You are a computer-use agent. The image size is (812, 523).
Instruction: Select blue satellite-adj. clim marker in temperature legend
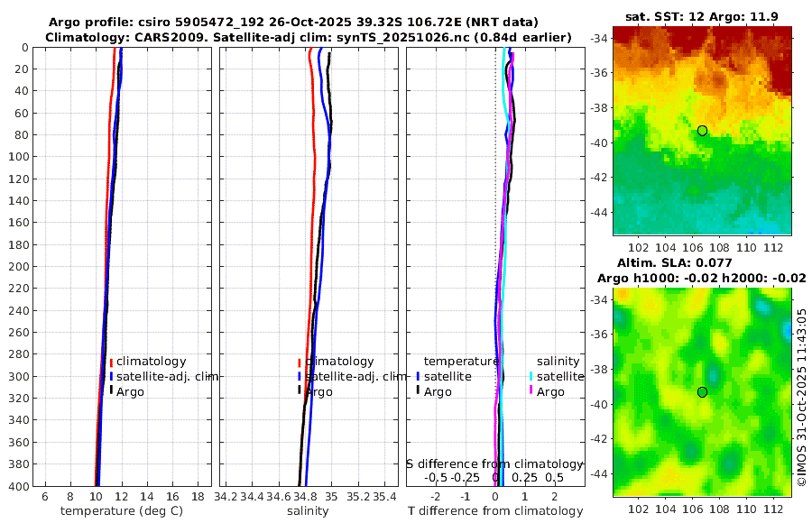coord(111,376)
